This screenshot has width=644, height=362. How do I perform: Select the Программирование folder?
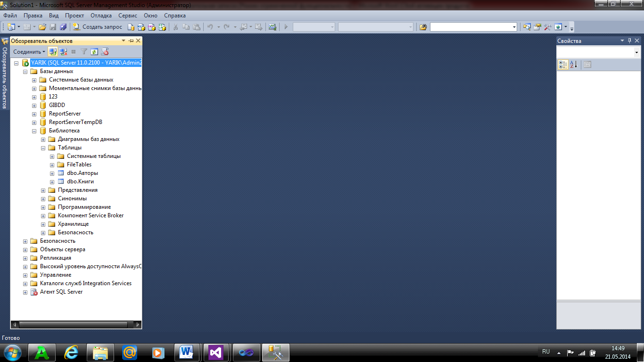click(x=84, y=207)
